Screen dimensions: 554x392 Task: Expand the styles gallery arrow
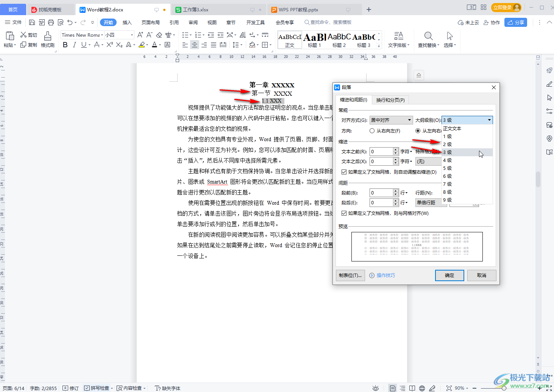pos(379,46)
